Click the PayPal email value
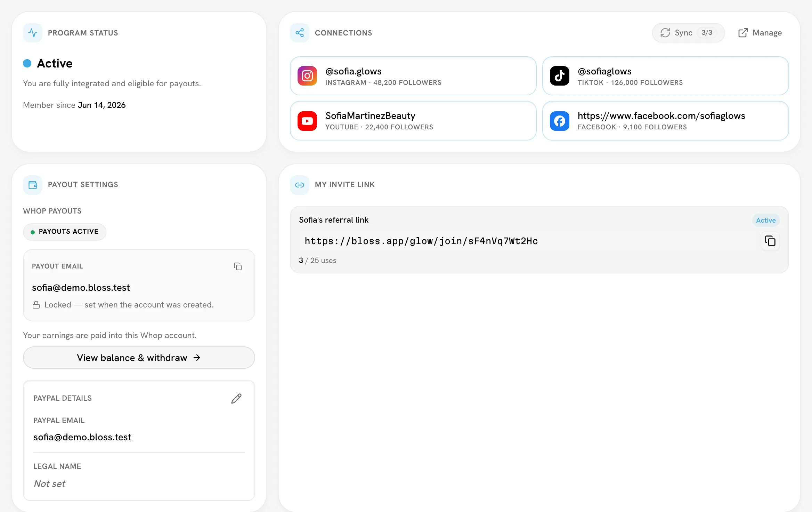This screenshot has width=812, height=512. (x=82, y=437)
